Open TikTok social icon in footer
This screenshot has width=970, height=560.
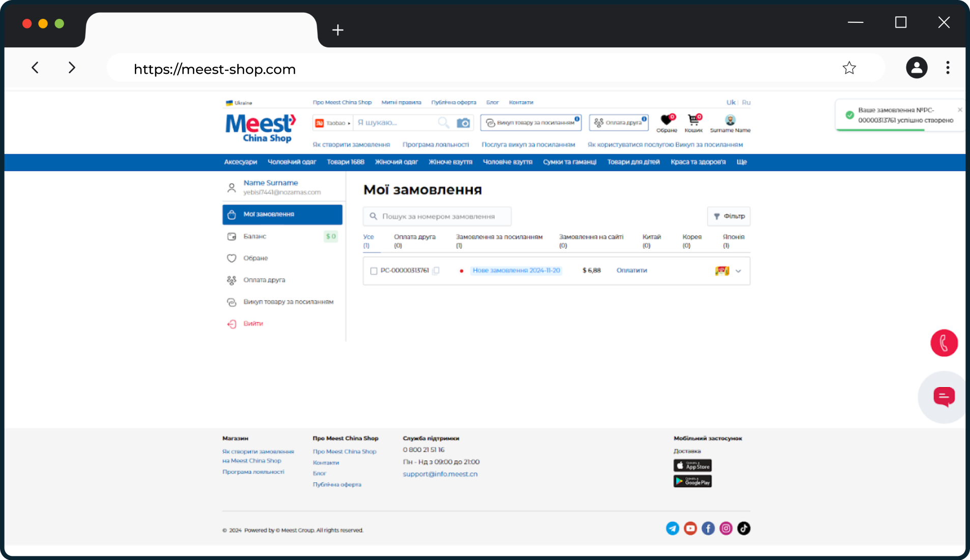coord(744,528)
